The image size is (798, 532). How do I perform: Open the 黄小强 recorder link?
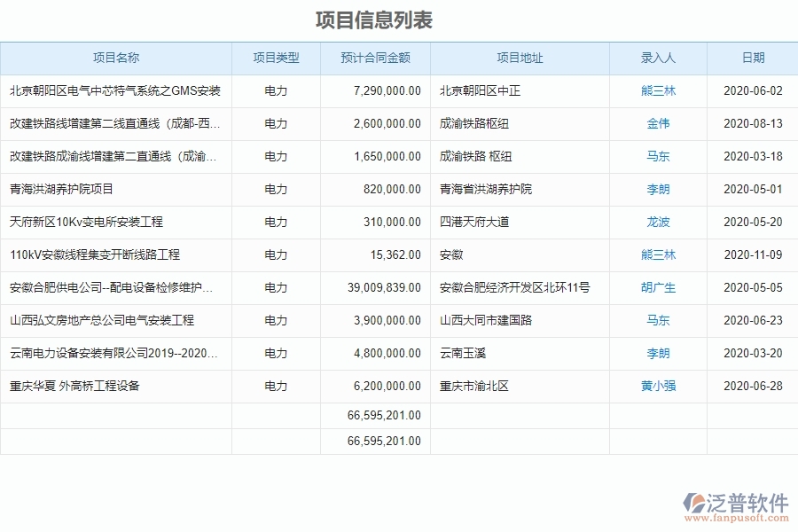pos(656,386)
